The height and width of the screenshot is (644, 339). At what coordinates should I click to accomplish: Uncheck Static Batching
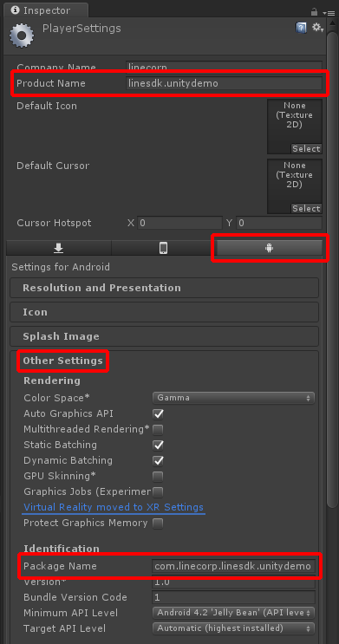pos(158,446)
